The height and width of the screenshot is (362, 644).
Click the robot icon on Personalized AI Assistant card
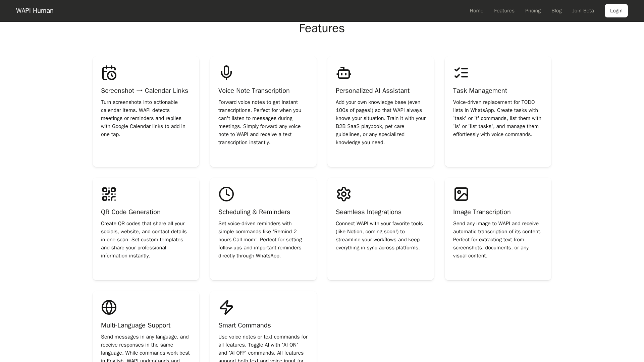tap(343, 73)
